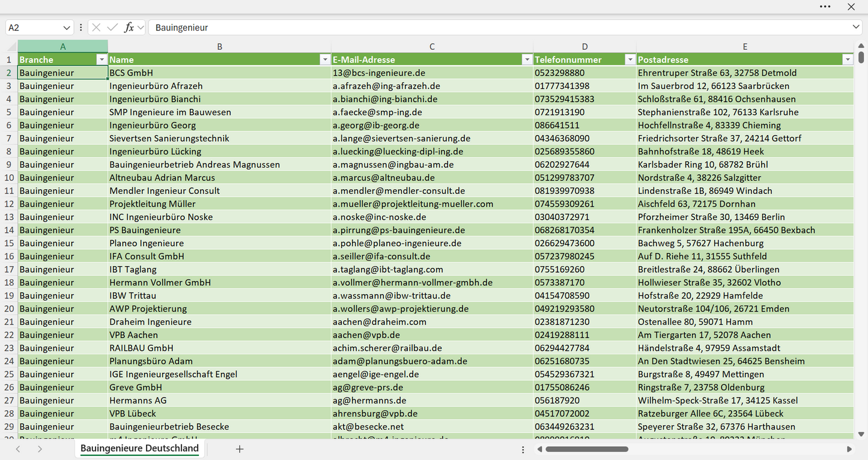Select column A header

click(x=63, y=46)
